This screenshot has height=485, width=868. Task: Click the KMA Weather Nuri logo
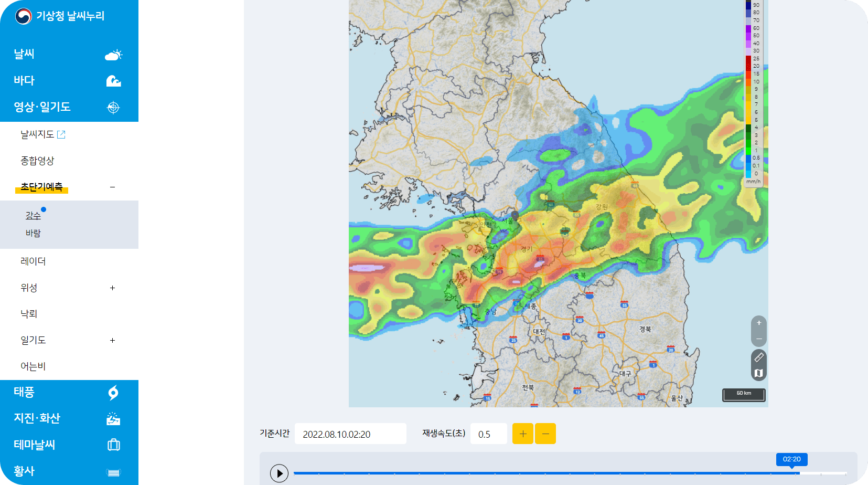(x=60, y=16)
